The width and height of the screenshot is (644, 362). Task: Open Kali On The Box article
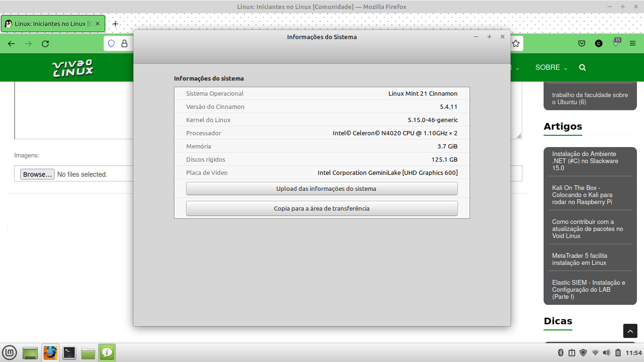pos(582,195)
